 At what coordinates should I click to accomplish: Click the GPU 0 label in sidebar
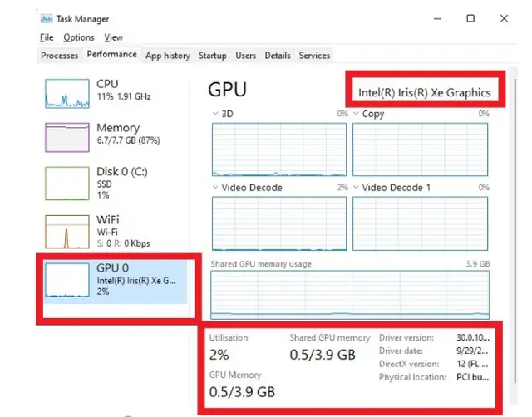click(113, 267)
